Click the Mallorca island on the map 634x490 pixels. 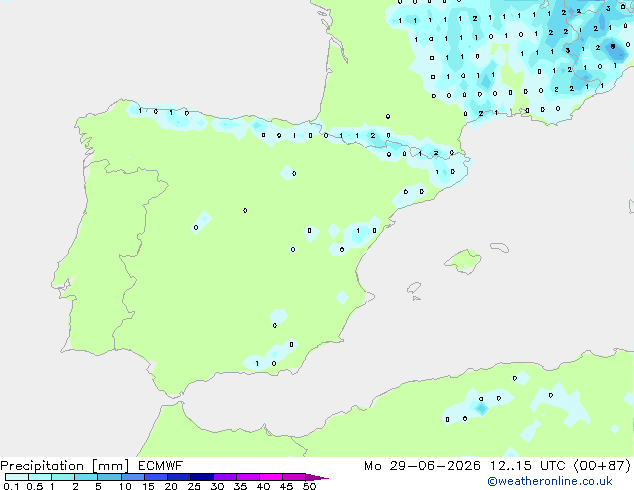tap(463, 261)
